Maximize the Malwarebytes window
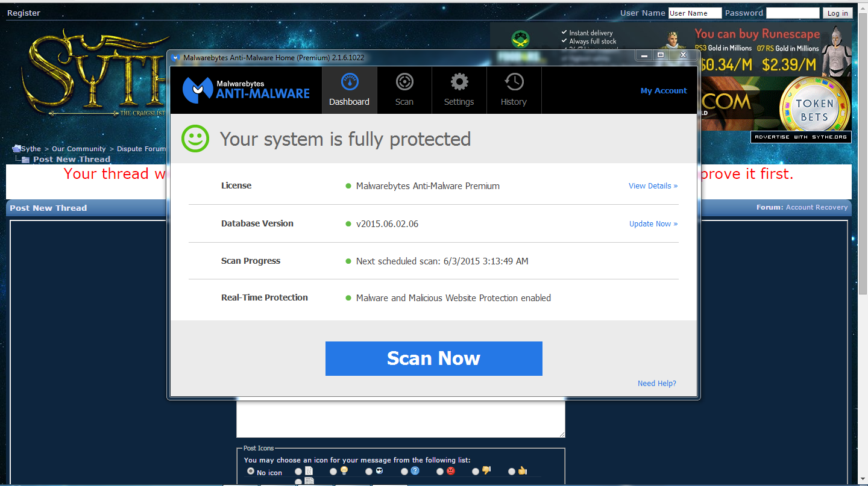Image resolution: width=868 pixels, height=486 pixels. pos(661,55)
